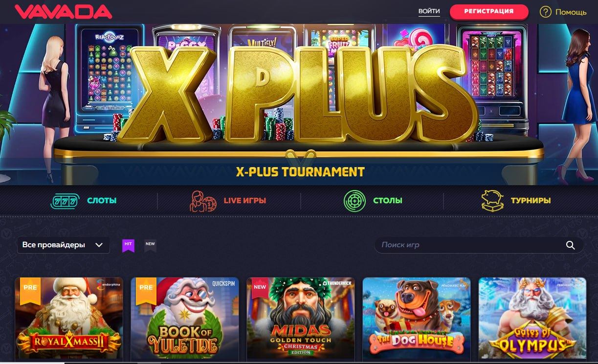The height and width of the screenshot is (364, 598).
Task: Click the search magnifier icon
Action: coord(570,245)
